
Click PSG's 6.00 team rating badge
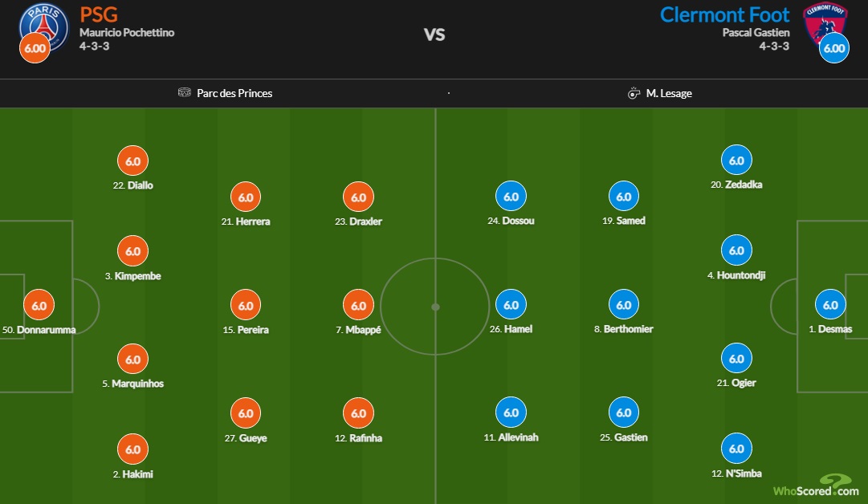pos(35,47)
